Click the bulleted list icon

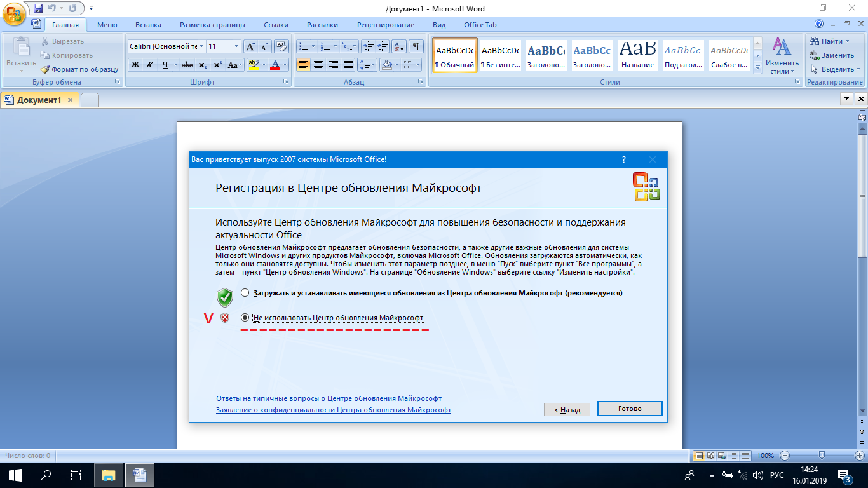click(x=303, y=46)
